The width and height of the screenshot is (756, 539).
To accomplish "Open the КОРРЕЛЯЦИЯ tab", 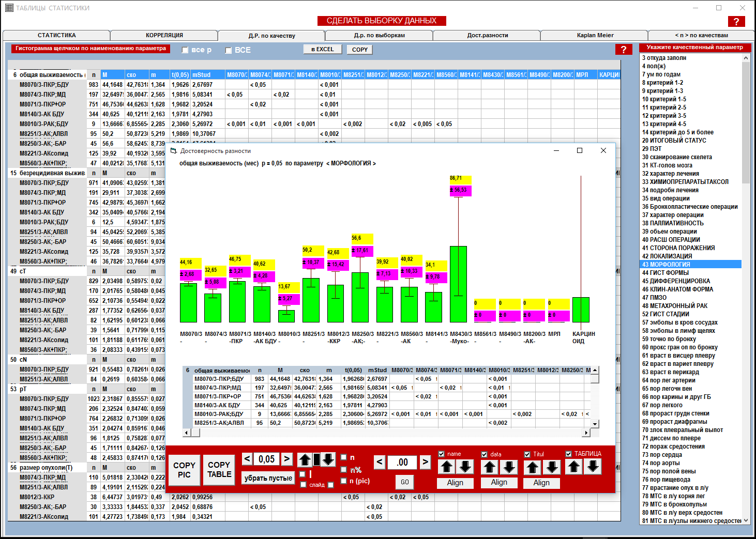I will [164, 35].
